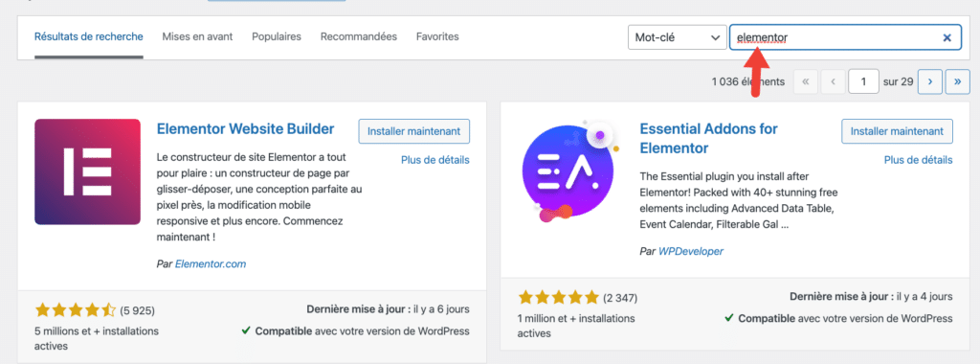The height and width of the screenshot is (364, 980).
Task: Open the Populaires tab
Action: point(277,37)
